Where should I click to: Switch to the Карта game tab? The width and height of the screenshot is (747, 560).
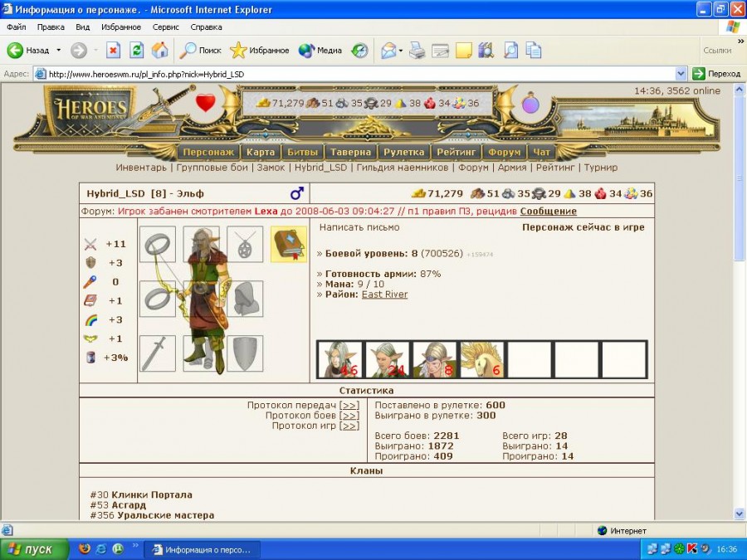tap(260, 153)
